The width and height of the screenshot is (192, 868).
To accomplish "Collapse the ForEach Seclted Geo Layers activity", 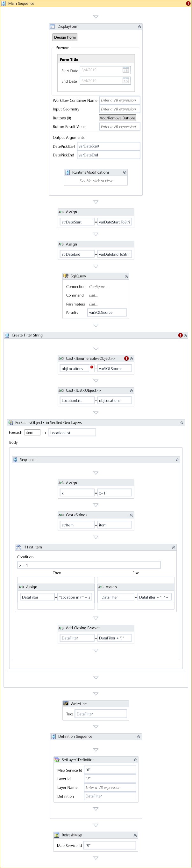I will pos(182,423).
